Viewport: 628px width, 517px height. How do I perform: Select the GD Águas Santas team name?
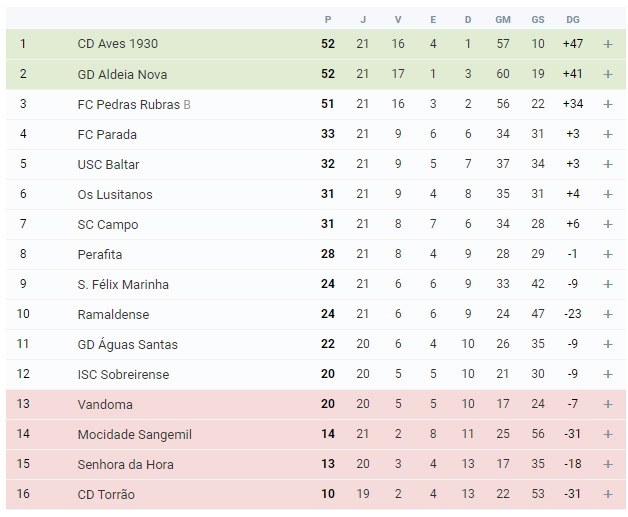(x=127, y=344)
